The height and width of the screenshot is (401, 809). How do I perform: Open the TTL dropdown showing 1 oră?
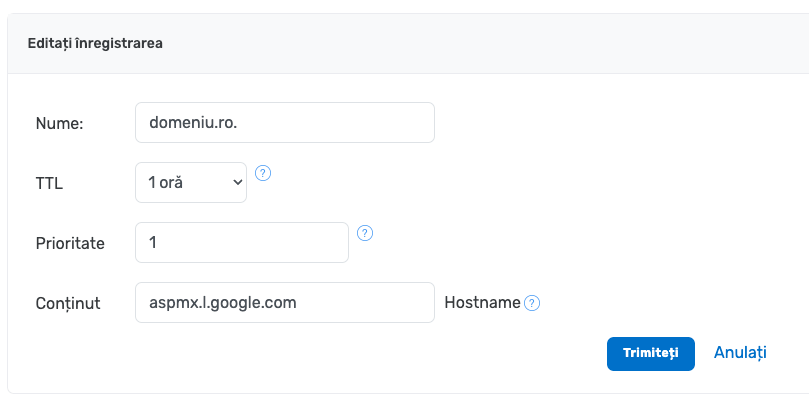tap(190, 182)
